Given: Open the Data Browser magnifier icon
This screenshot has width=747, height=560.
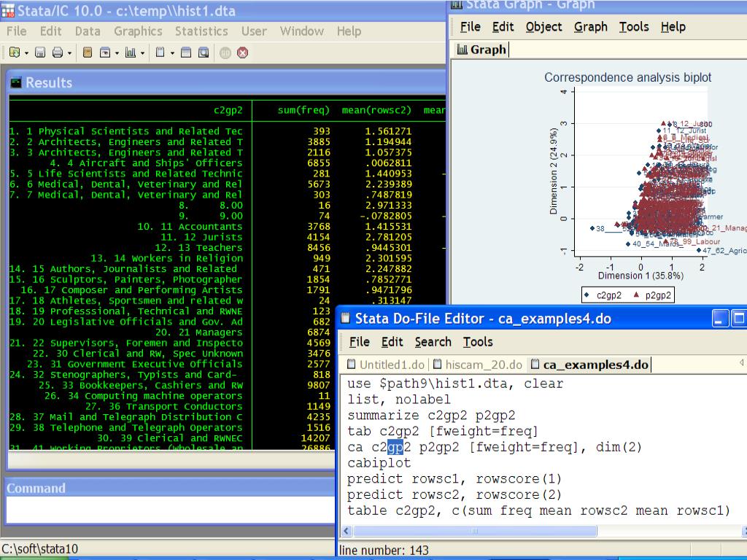Looking at the screenshot, I should tap(204, 52).
